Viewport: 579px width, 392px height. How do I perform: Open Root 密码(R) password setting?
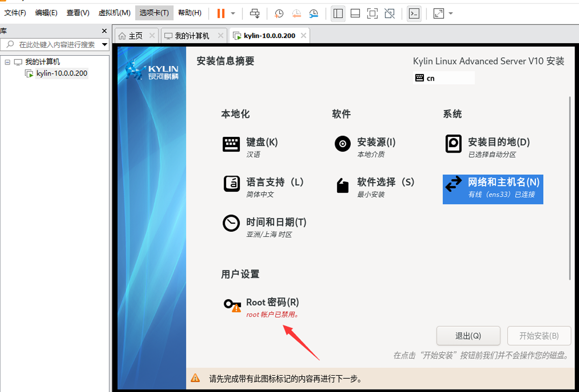tap(262, 307)
